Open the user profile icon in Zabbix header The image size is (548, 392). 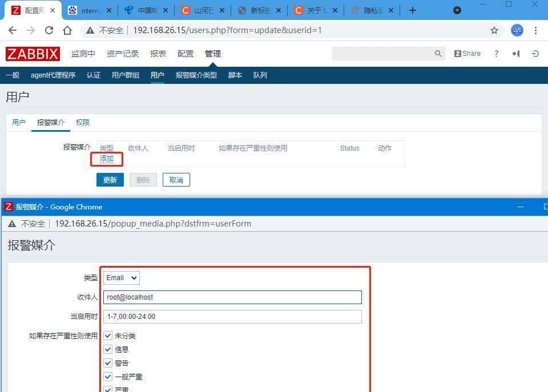tap(515, 53)
